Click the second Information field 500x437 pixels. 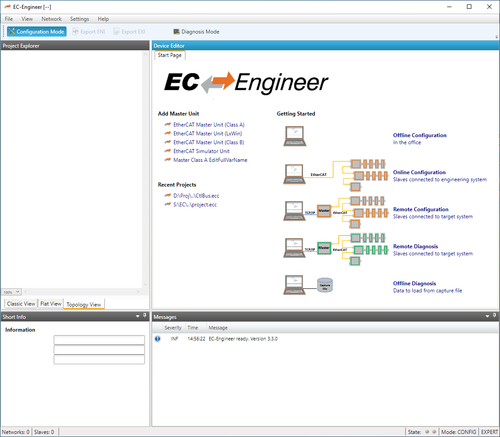tap(99, 350)
